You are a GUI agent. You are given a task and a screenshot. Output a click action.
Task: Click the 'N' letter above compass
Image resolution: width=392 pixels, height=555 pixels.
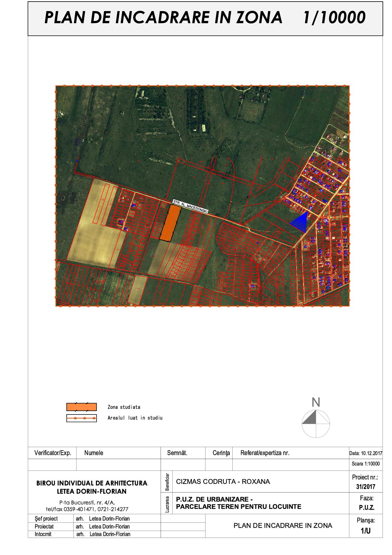[316, 402]
